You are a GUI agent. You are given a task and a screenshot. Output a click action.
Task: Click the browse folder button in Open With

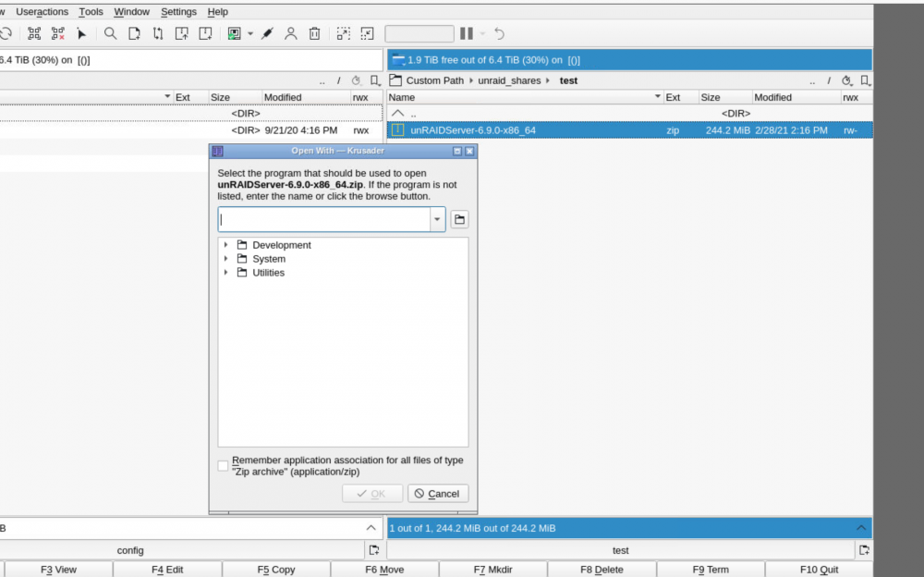coord(459,219)
